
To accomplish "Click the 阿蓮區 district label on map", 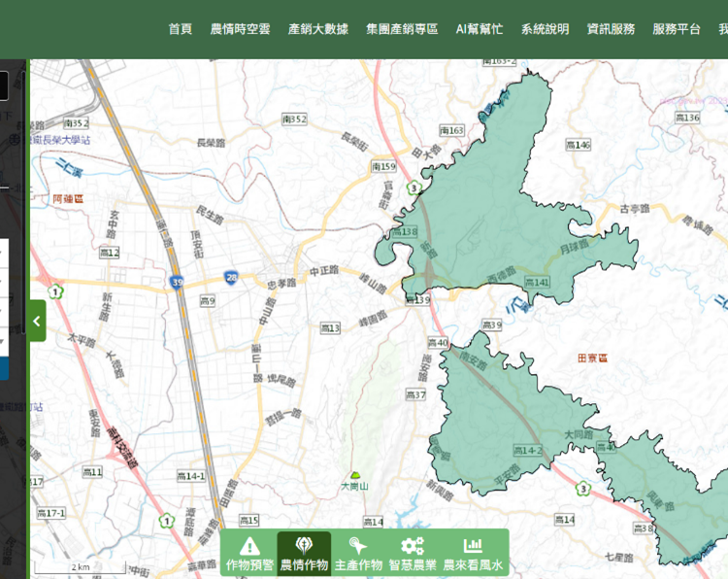I will [69, 198].
